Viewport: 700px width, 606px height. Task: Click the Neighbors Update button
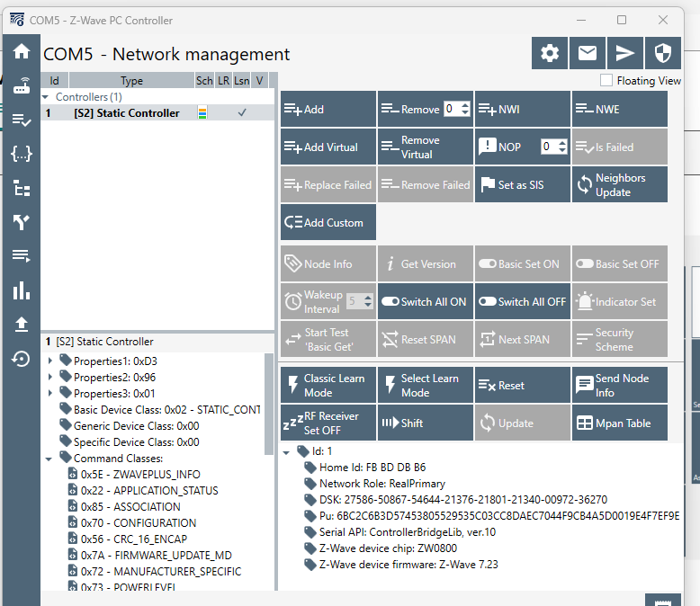[619, 185]
